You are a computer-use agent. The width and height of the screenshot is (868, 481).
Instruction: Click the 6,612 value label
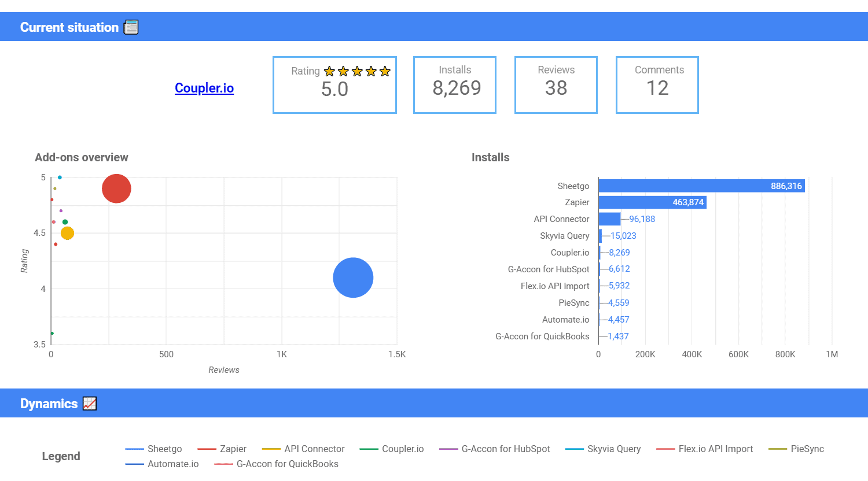(x=619, y=269)
